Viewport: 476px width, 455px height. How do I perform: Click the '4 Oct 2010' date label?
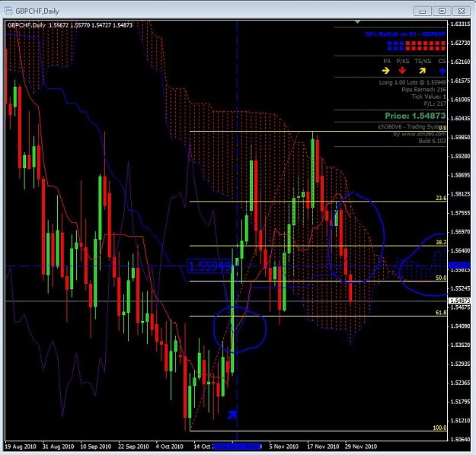tap(169, 447)
